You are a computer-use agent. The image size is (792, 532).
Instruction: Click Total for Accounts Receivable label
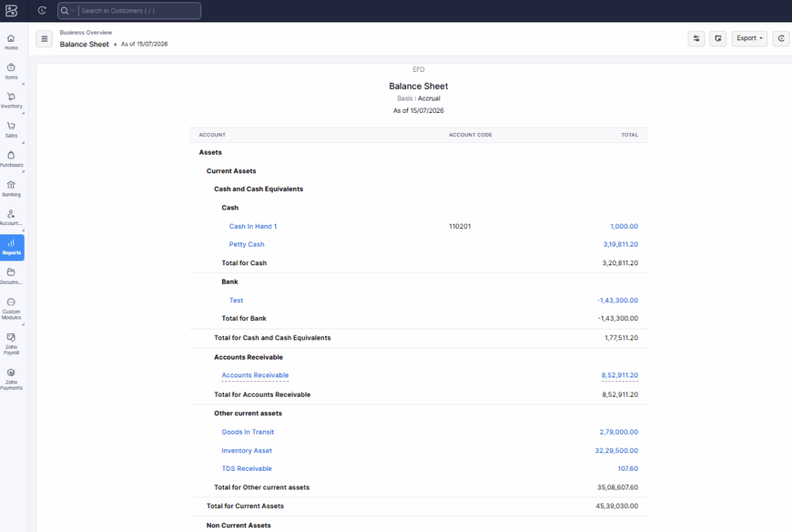(262, 394)
